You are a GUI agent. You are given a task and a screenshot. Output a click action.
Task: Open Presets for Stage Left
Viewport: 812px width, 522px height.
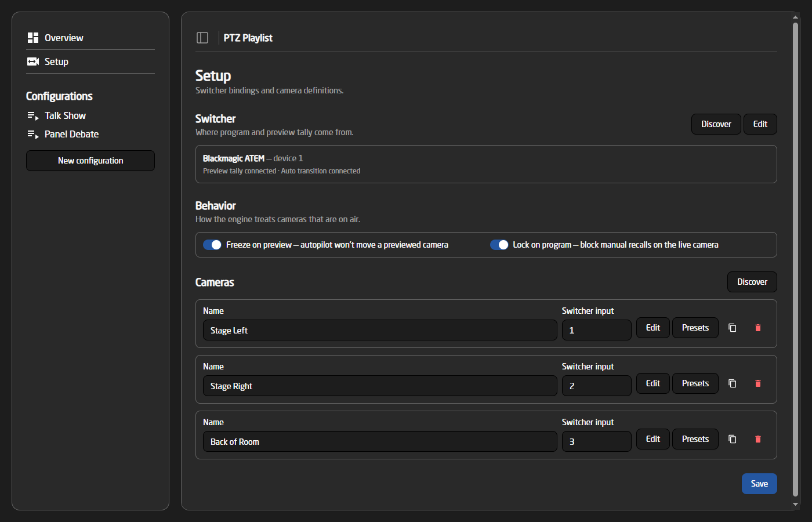(695, 328)
